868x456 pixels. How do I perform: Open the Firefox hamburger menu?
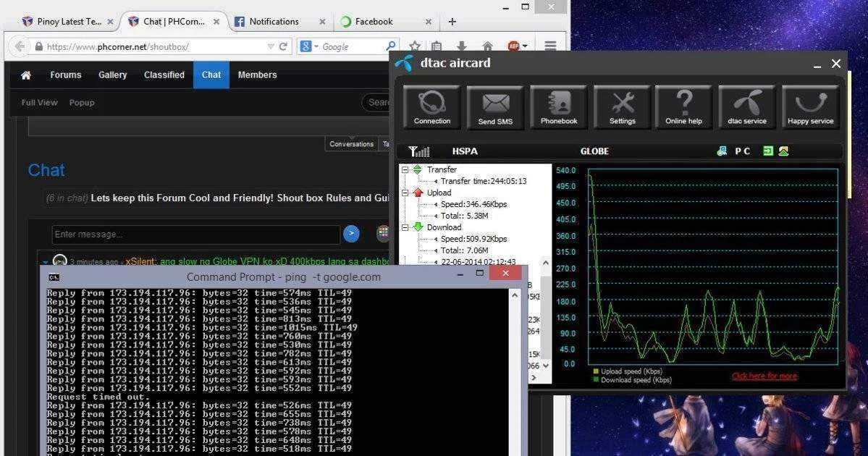click(x=550, y=46)
